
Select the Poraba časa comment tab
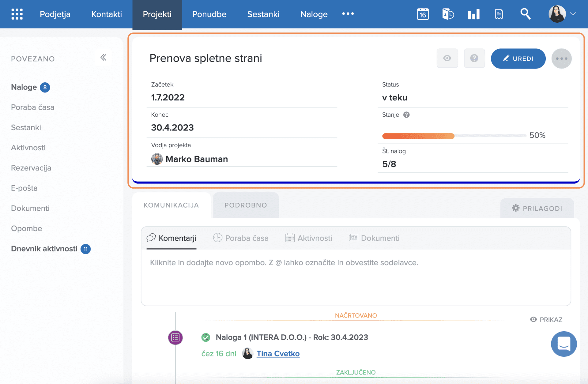point(241,238)
